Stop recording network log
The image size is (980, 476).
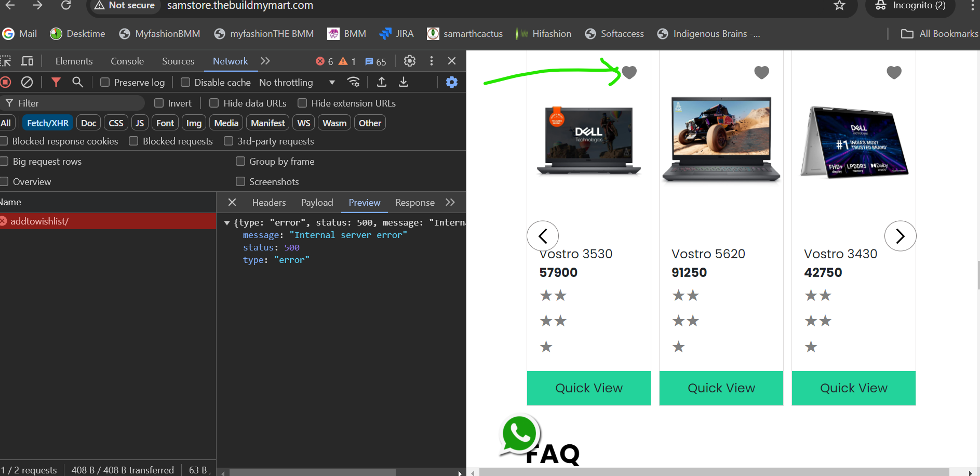[x=6, y=82]
